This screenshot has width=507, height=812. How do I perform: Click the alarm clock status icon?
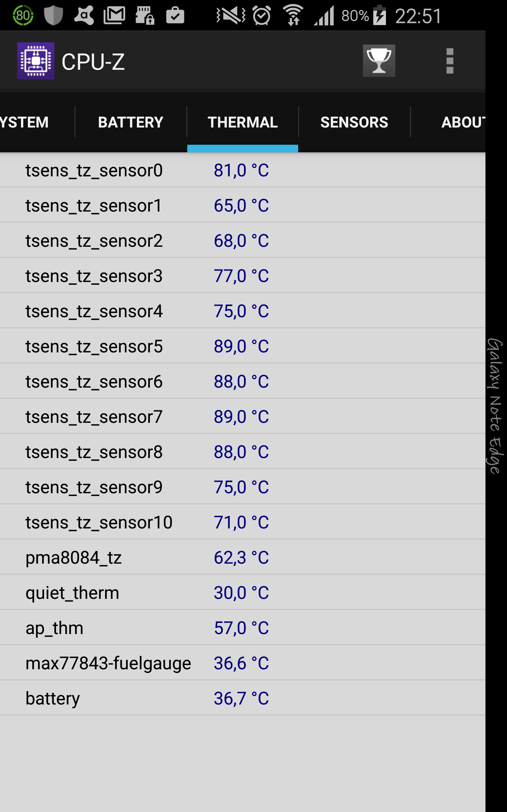(262, 16)
